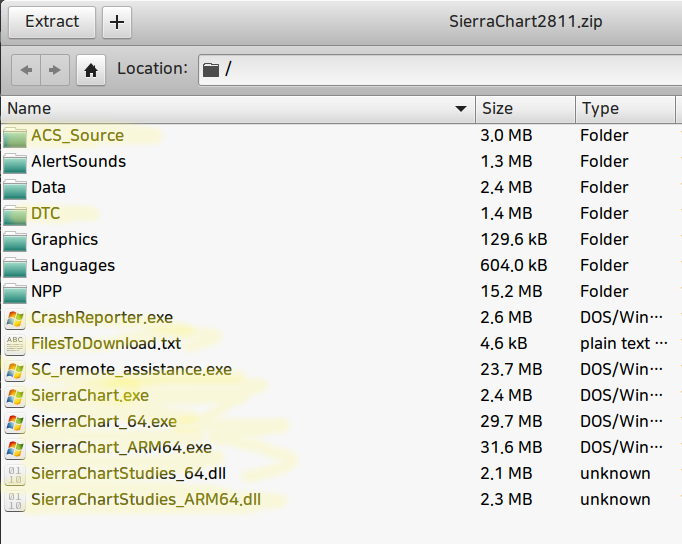Screen dimensions: 682x544
Task: Select the AlertSounds folder
Action: (78, 161)
